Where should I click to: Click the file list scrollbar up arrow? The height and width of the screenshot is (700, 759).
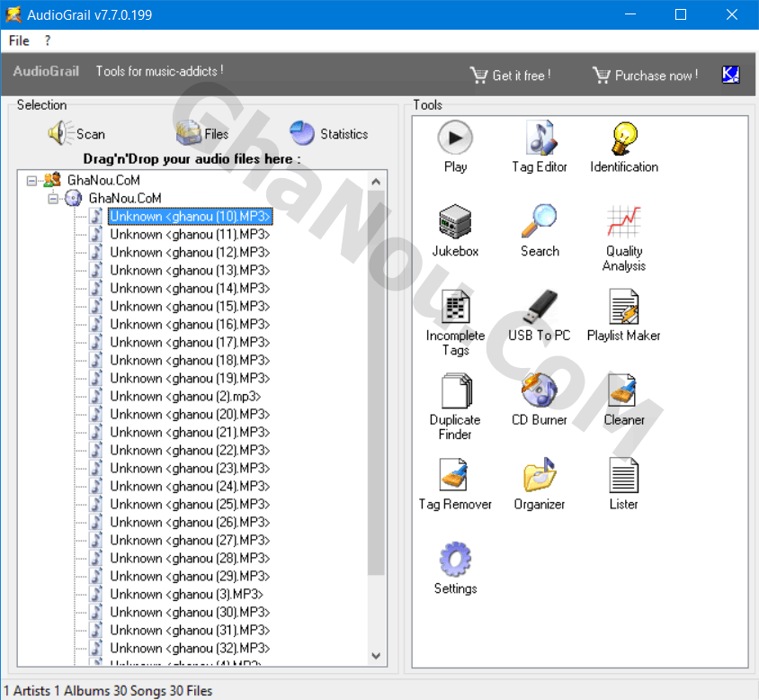(376, 182)
